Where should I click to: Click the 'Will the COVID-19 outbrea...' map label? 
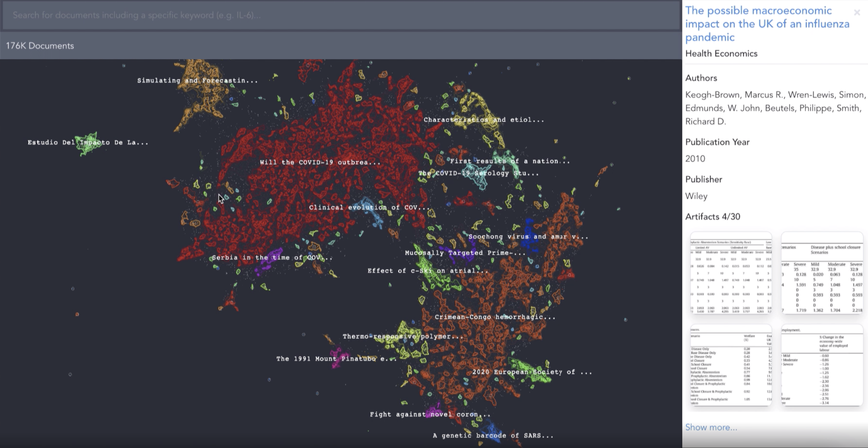[320, 162]
